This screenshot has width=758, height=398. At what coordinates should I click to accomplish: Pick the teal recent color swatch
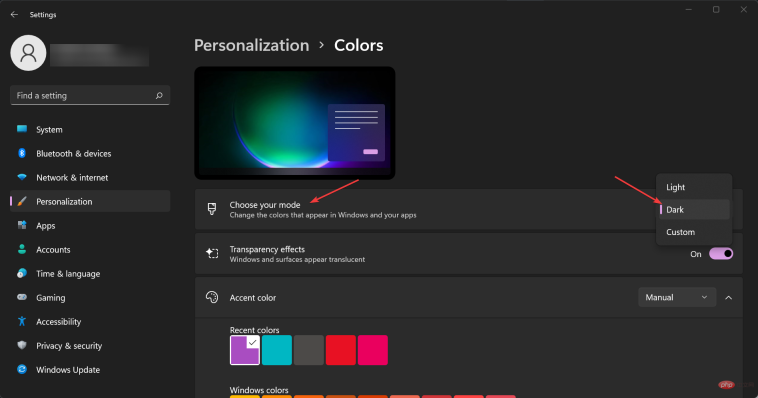tap(277, 350)
